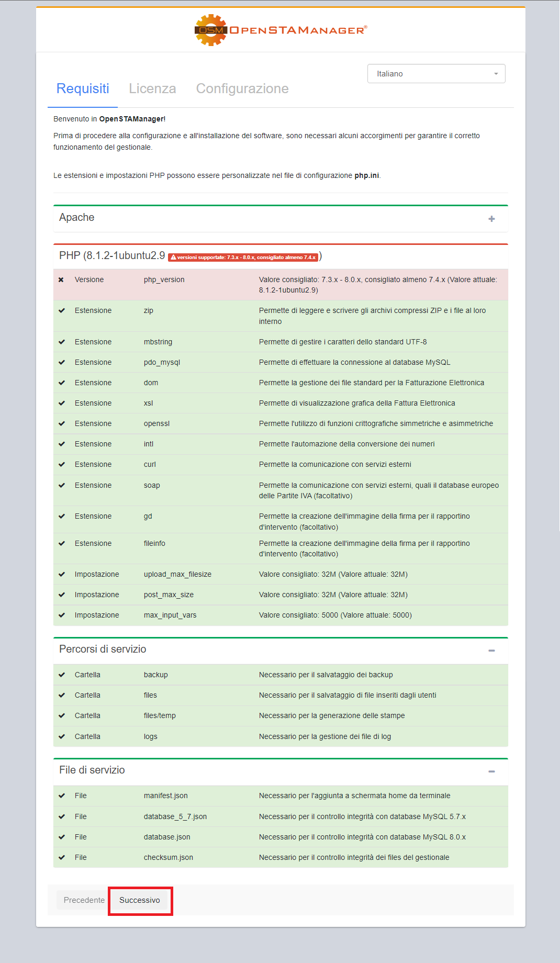Click the OPENSTAMANAGER logo text
The width and height of the screenshot is (560, 963).
point(298,30)
